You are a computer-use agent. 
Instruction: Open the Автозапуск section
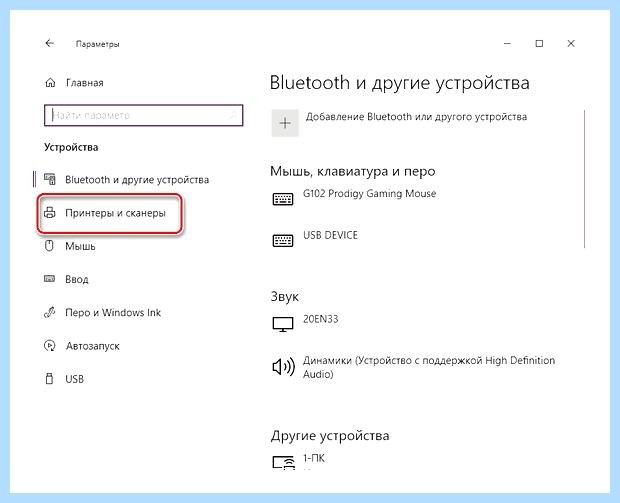(93, 346)
